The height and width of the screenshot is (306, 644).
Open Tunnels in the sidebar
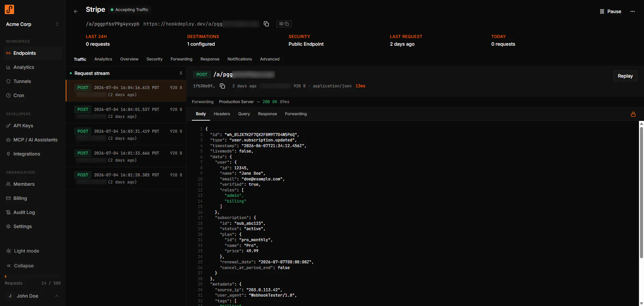click(33, 81)
